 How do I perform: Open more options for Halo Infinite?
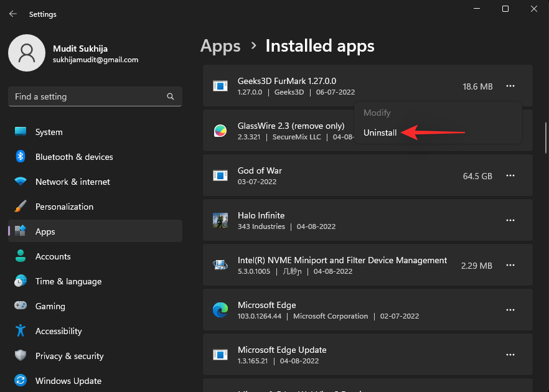point(510,220)
